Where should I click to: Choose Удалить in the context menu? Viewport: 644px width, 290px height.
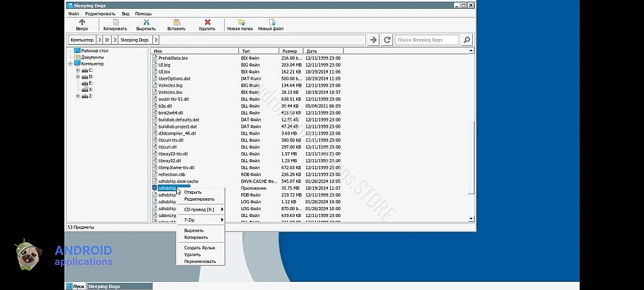[201, 255]
